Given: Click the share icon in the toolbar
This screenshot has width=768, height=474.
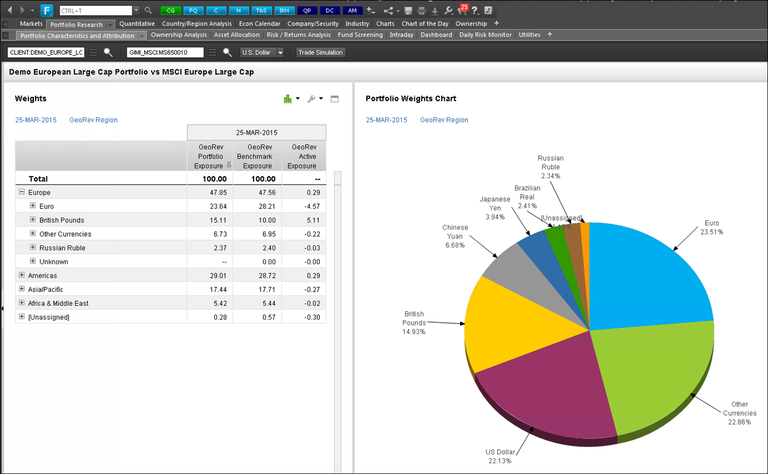Looking at the screenshot, I should coord(388,10).
